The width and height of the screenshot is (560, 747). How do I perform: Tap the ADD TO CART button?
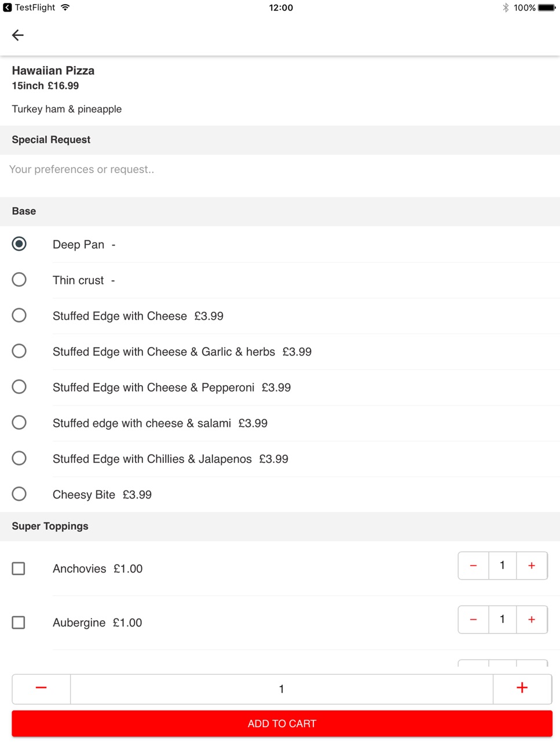tap(282, 724)
